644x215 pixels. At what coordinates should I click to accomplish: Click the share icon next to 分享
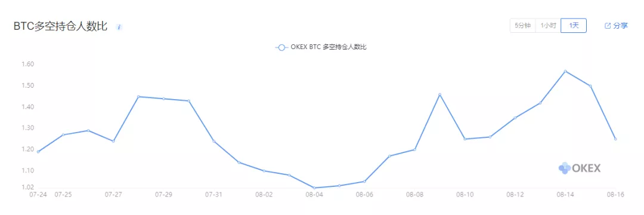click(x=608, y=26)
